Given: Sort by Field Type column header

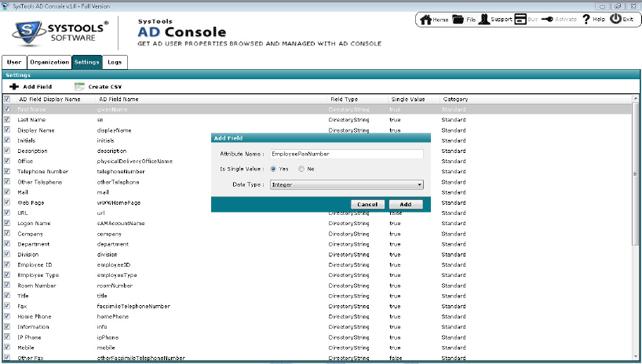Looking at the screenshot, I should click(344, 99).
